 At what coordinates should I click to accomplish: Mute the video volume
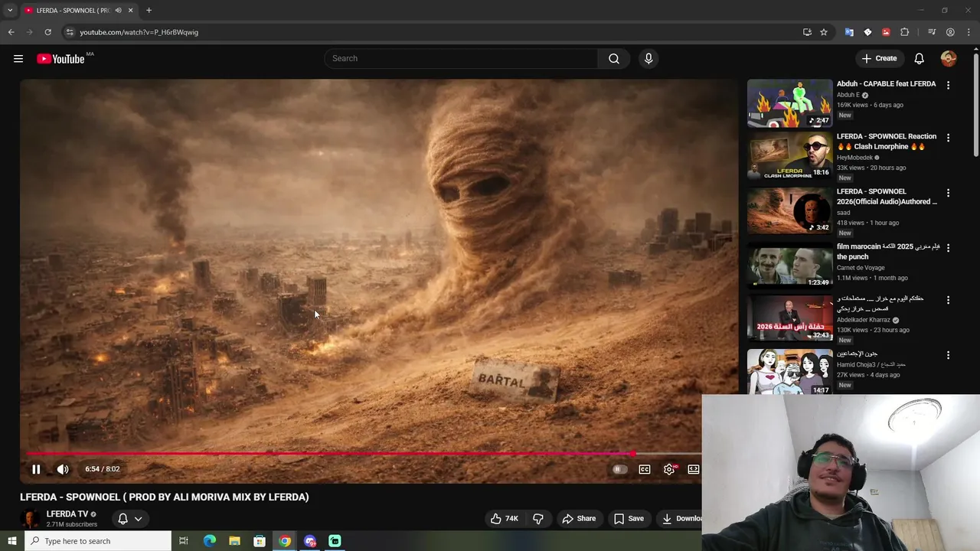click(63, 469)
